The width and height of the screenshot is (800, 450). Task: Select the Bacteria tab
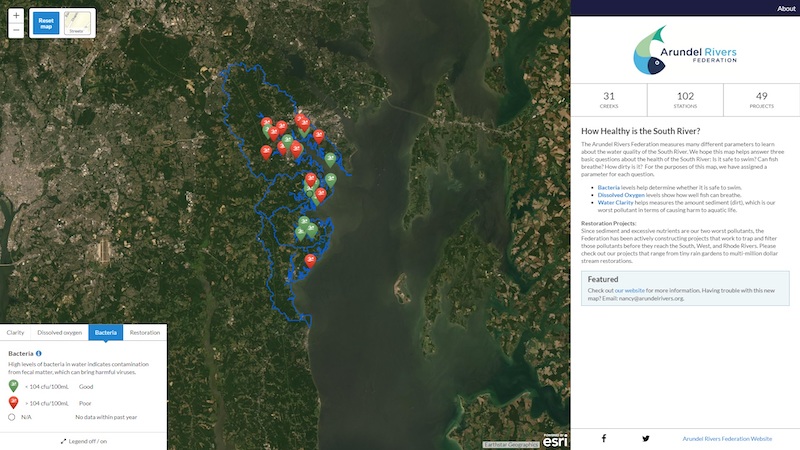point(106,332)
